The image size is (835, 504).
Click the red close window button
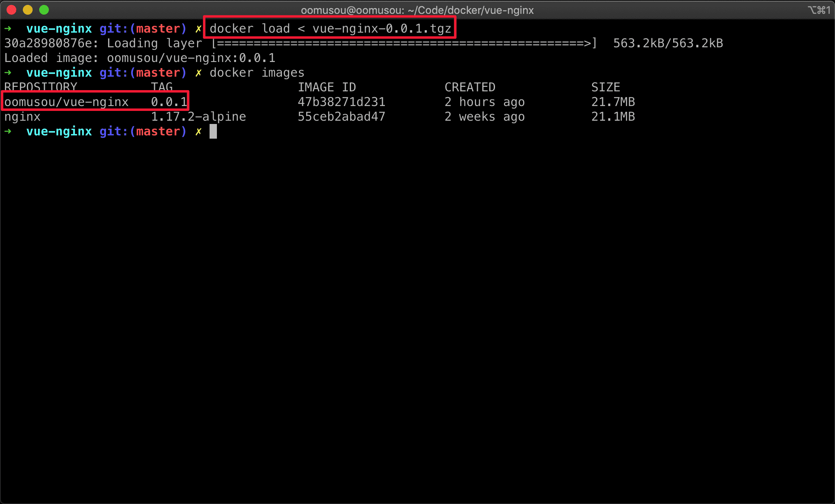click(x=11, y=10)
